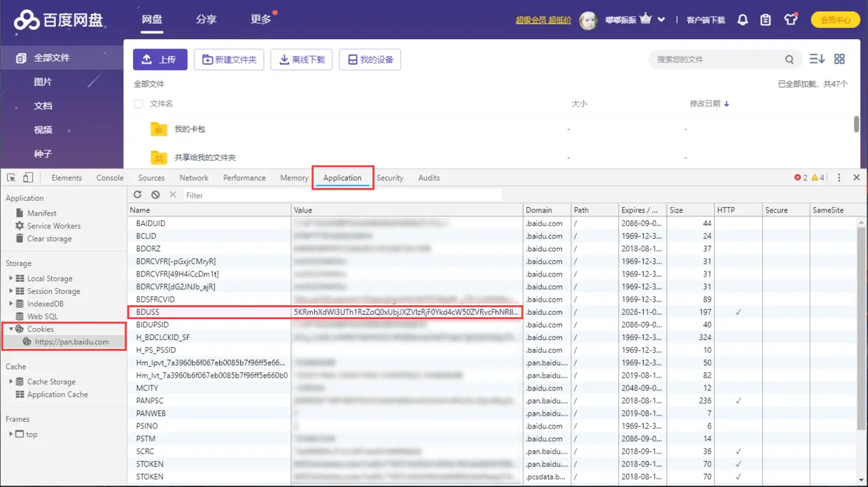Click the DevTools inspect element icon
This screenshot has height=487, width=868.
coord(11,178)
